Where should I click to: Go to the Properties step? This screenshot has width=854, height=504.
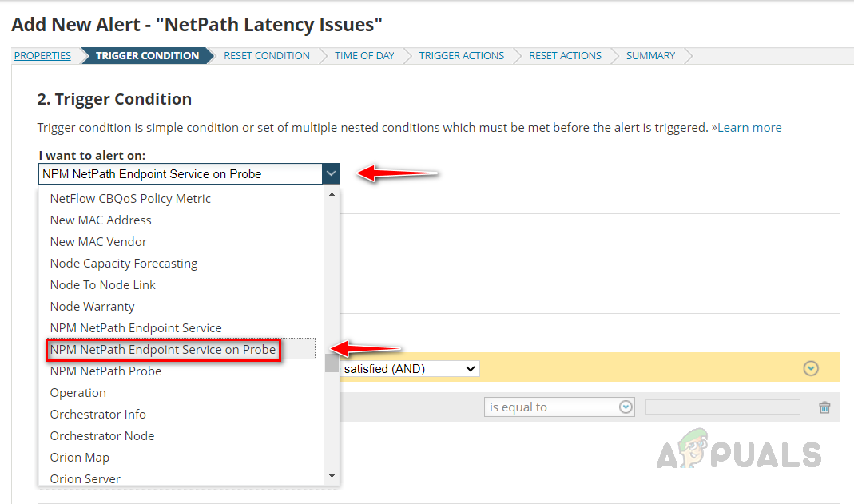click(42, 56)
